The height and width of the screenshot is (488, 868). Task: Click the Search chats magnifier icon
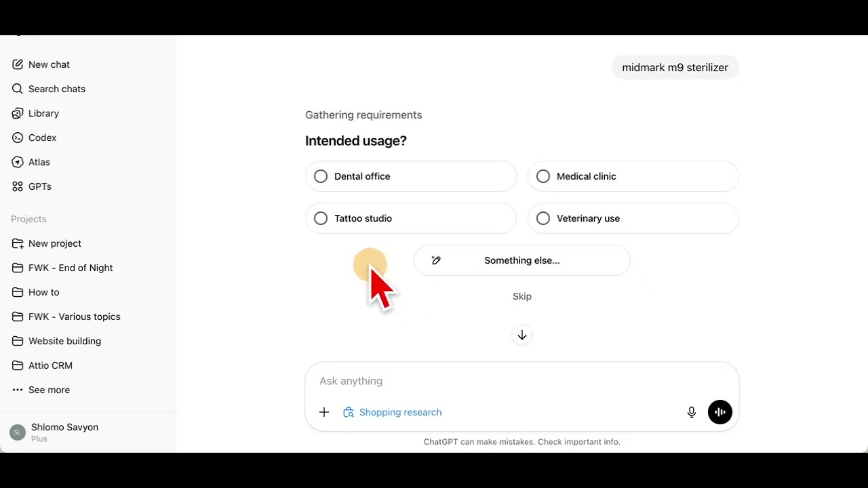pos(18,89)
